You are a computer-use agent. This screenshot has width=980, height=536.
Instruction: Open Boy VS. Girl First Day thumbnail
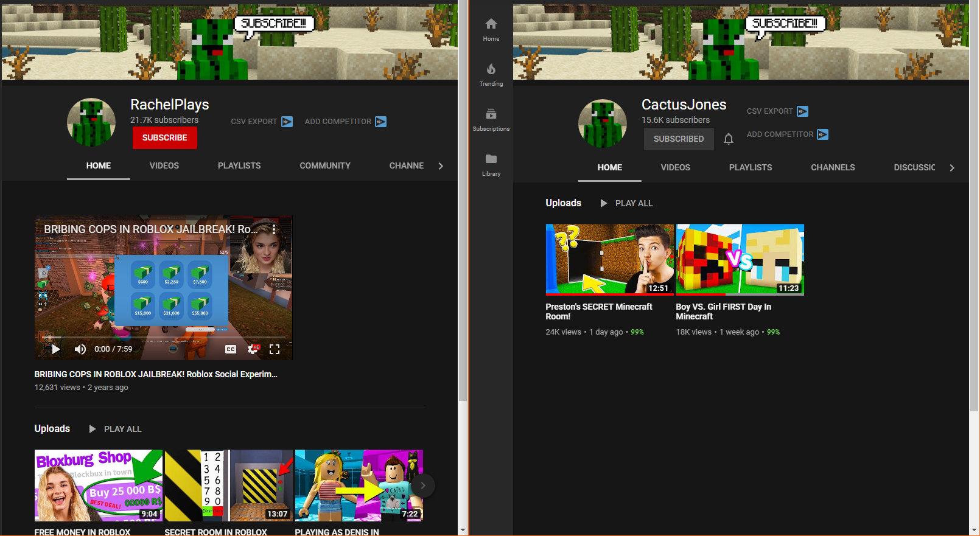[740, 260]
